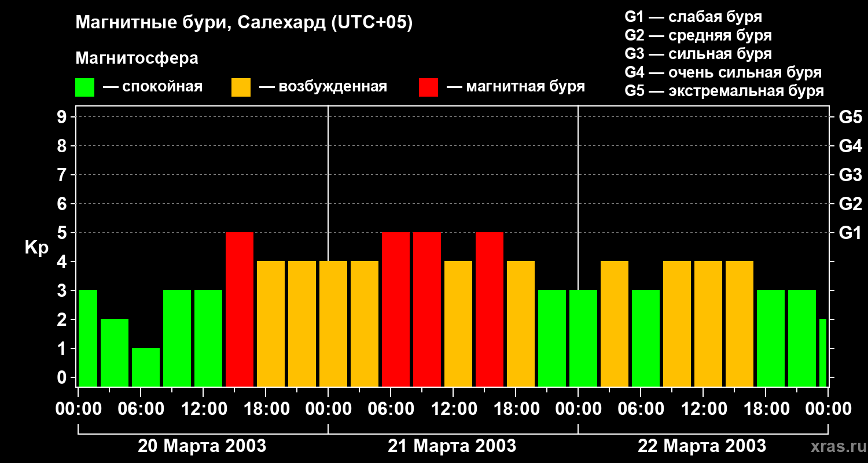Click the '— спокойная' legend label

pyautogui.click(x=153, y=87)
